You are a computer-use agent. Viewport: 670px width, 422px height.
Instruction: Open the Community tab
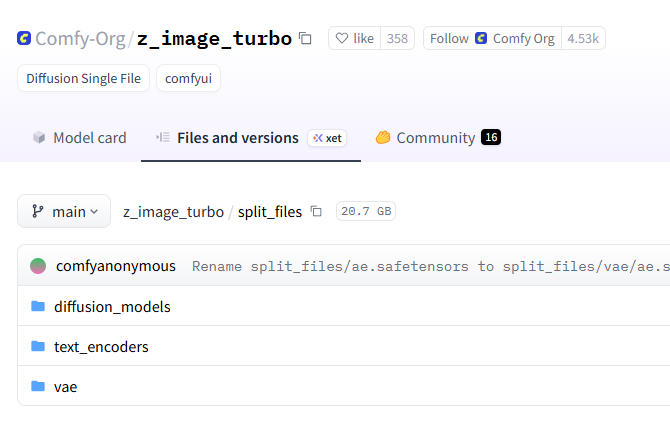coord(438,138)
